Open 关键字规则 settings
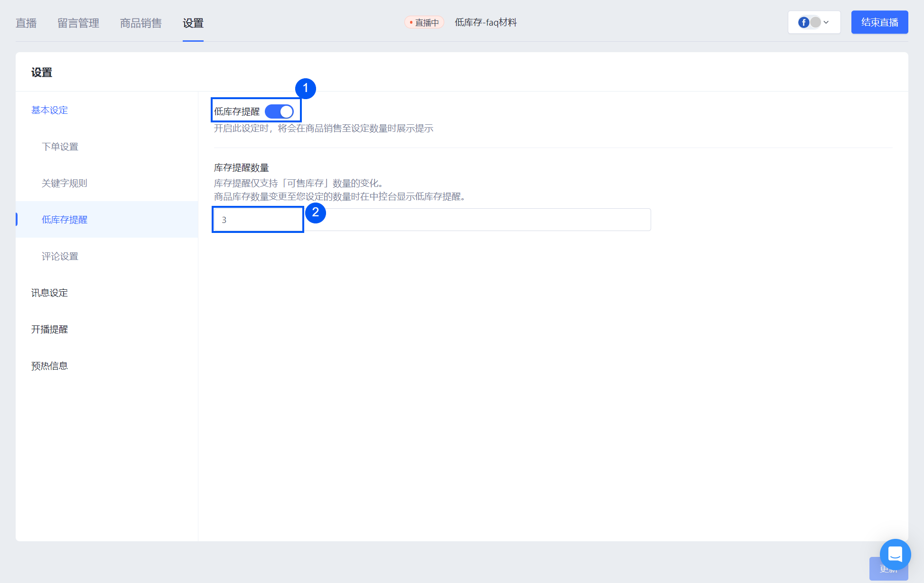 click(x=65, y=183)
